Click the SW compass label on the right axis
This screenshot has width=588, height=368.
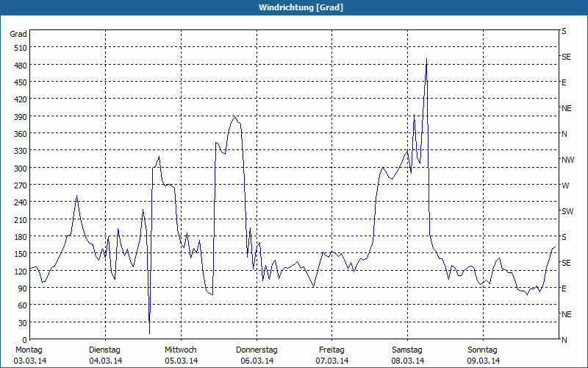567,211
